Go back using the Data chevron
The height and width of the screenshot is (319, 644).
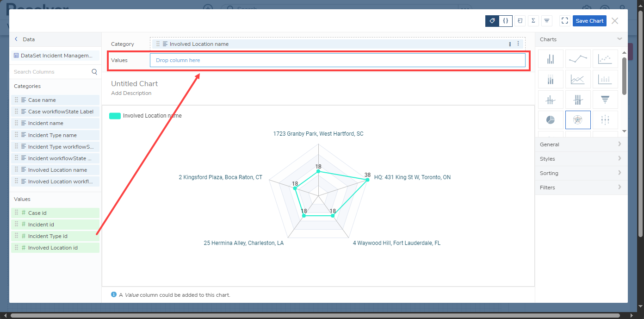pyautogui.click(x=16, y=39)
